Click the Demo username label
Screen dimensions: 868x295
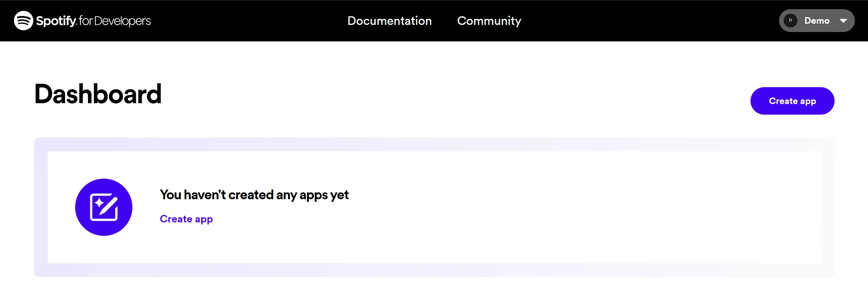[817, 21]
